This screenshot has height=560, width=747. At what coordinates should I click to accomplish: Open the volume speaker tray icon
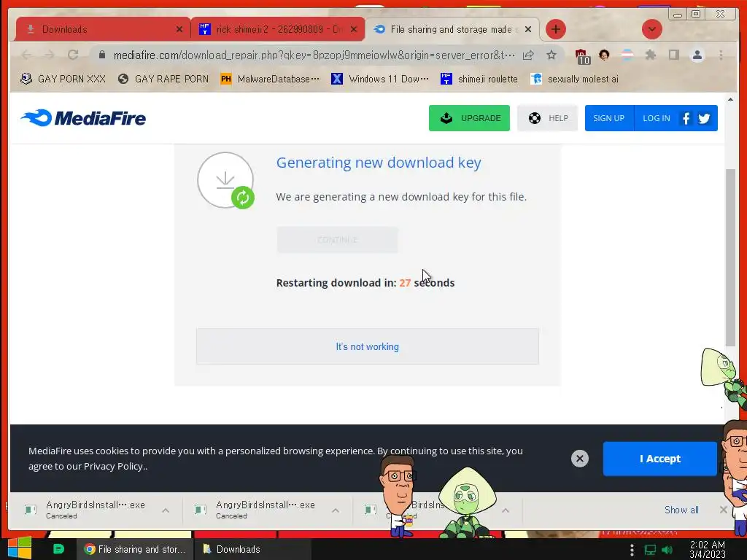coord(667,550)
